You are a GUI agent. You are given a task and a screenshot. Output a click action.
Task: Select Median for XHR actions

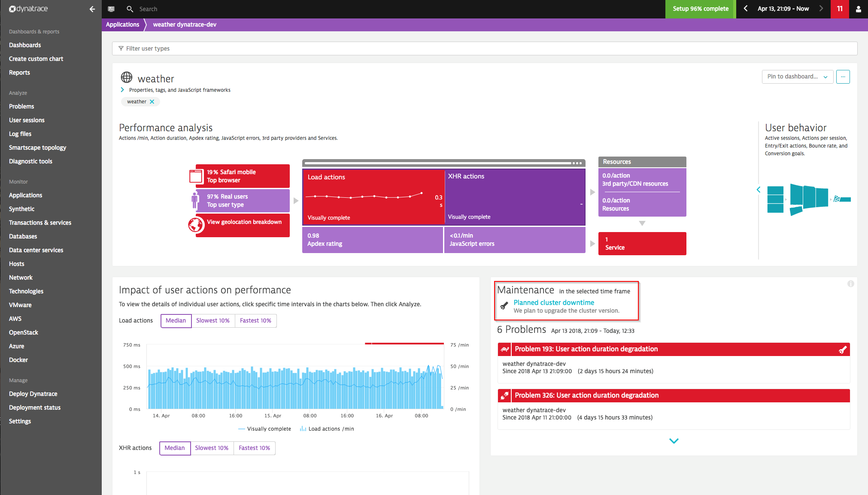pyautogui.click(x=175, y=448)
